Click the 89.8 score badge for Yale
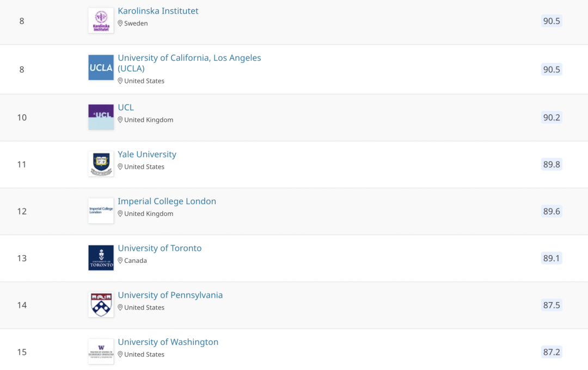Screen dimensions: 588x370 point(552,164)
